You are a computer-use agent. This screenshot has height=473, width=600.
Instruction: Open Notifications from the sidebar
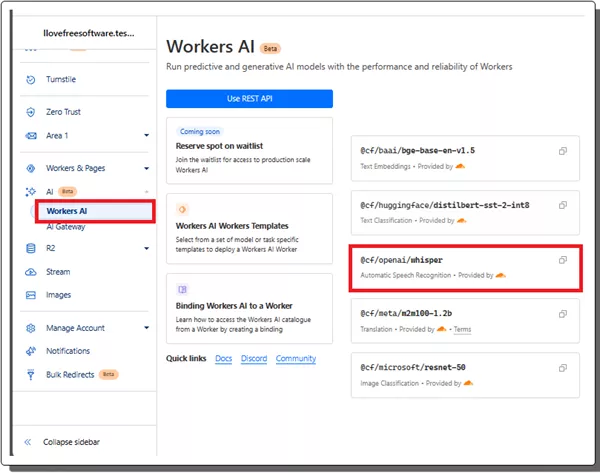tap(68, 351)
